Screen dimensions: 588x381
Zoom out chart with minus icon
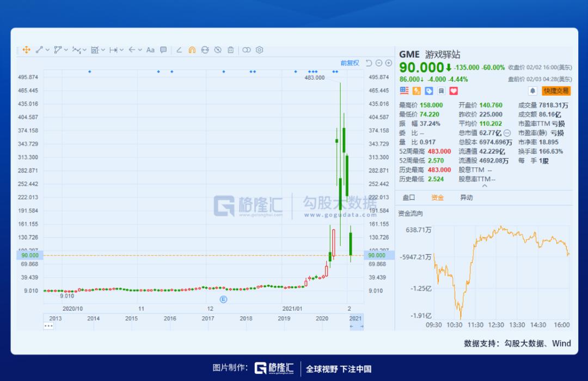(379, 63)
